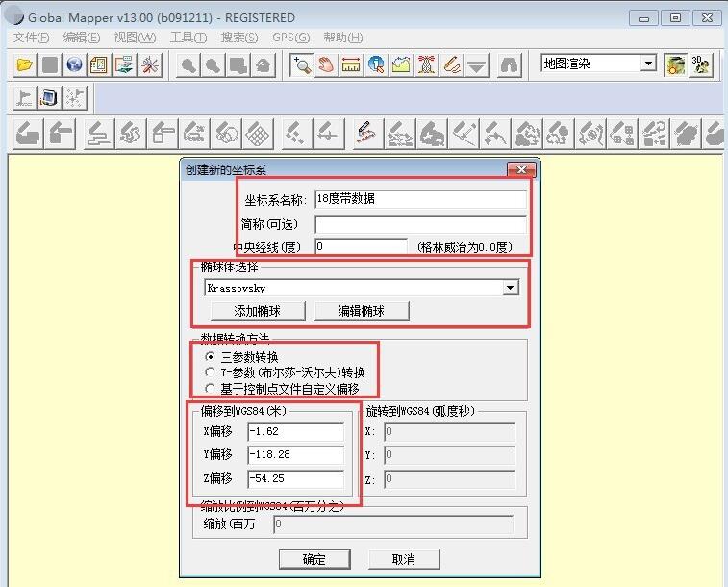Screen dimensions: 728x587
Task: Open the 文件(F) menu
Action: tap(31, 38)
